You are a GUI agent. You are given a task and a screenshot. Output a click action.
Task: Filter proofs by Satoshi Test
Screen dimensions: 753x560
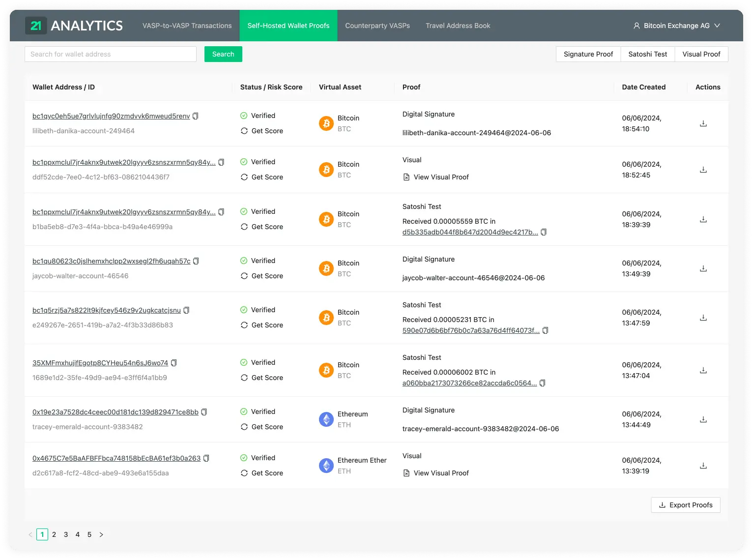click(x=647, y=54)
